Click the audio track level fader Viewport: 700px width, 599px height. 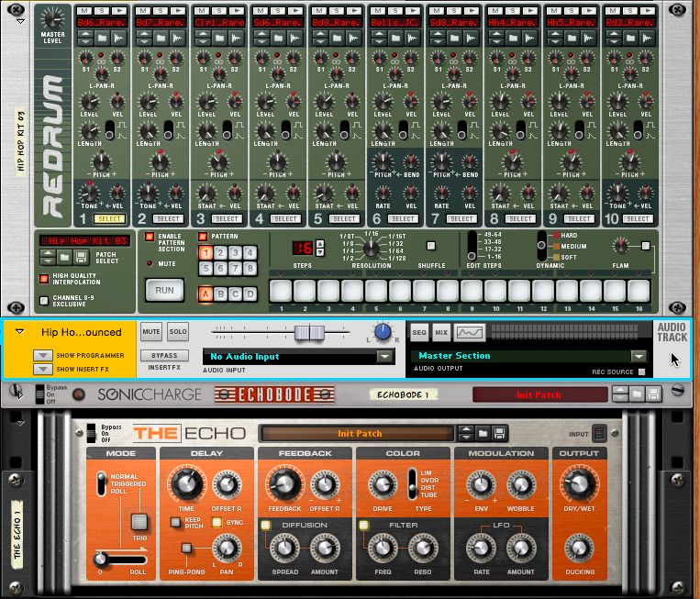[x=309, y=333]
